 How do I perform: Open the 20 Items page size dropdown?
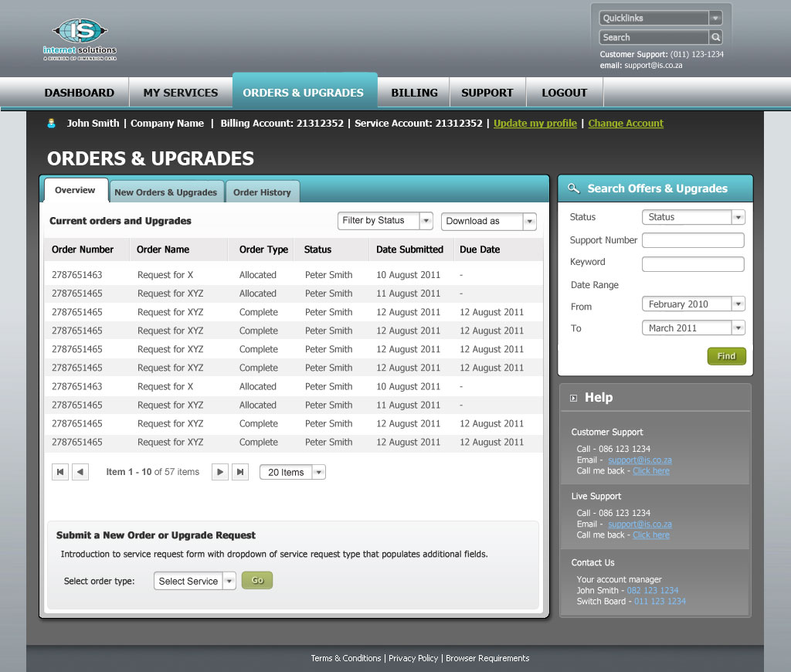pos(318,473)
